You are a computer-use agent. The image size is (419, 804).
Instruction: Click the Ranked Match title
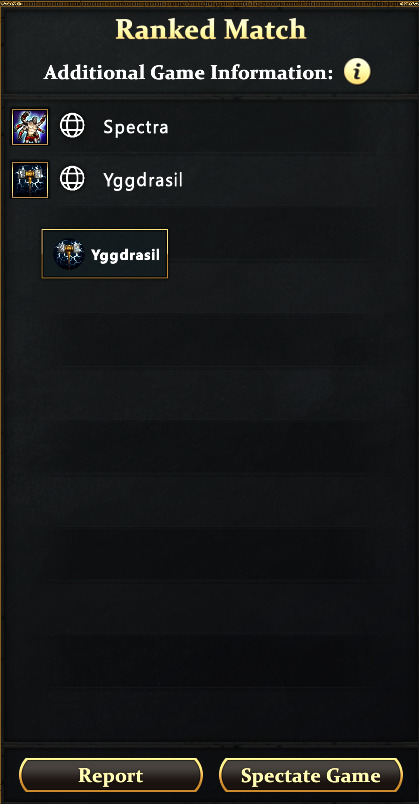coord(210,30)
